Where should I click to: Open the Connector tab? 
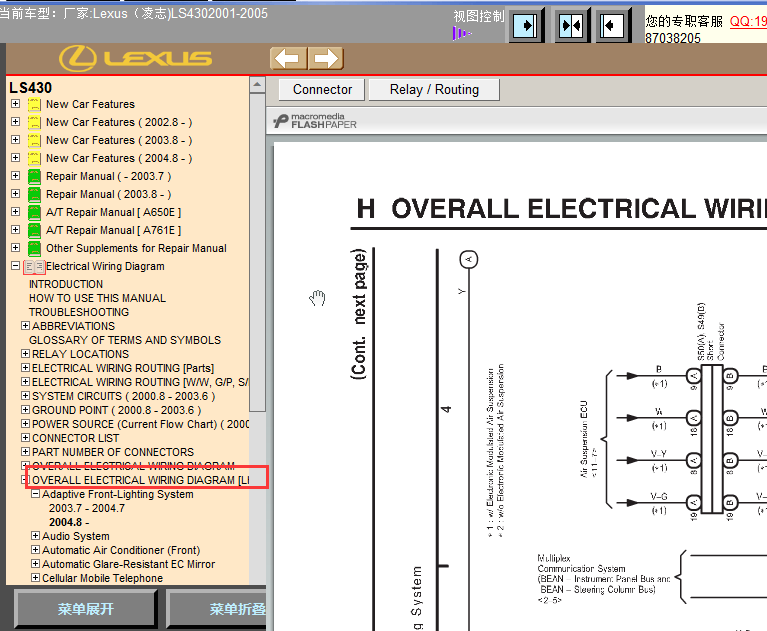322,90
